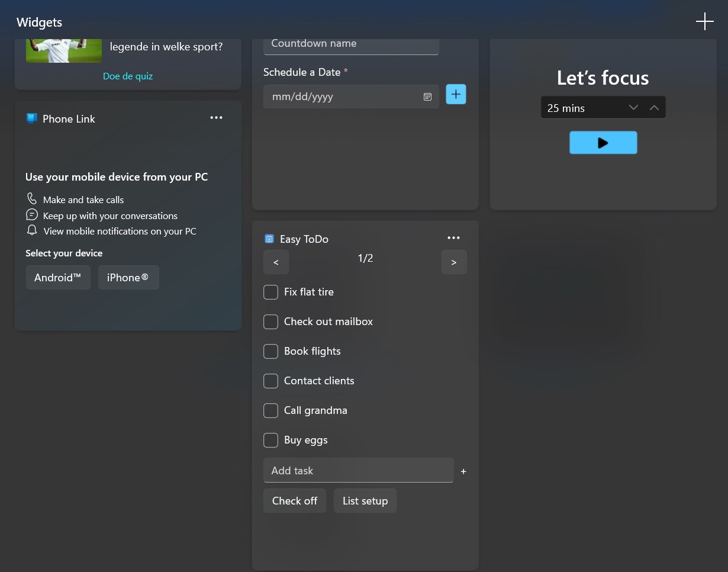Check off the Fix flat tire task
This screenshot has width=728, height=572.
point(270,292)
